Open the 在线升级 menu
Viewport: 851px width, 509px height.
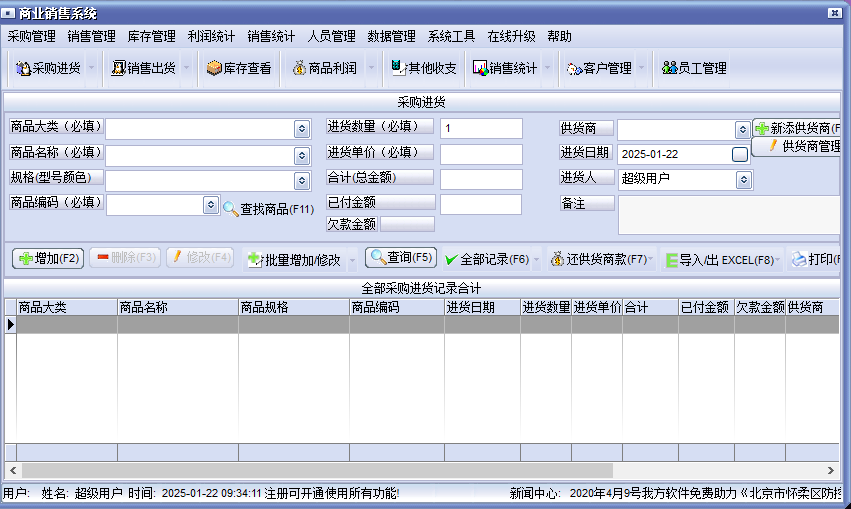click(x=511, y=36)
